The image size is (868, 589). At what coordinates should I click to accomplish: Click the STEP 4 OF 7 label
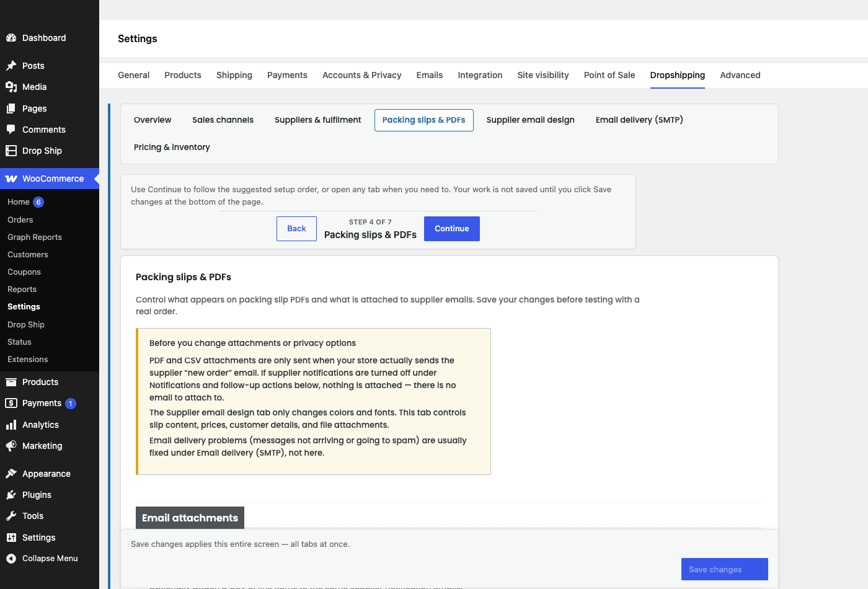pos(370,222)
